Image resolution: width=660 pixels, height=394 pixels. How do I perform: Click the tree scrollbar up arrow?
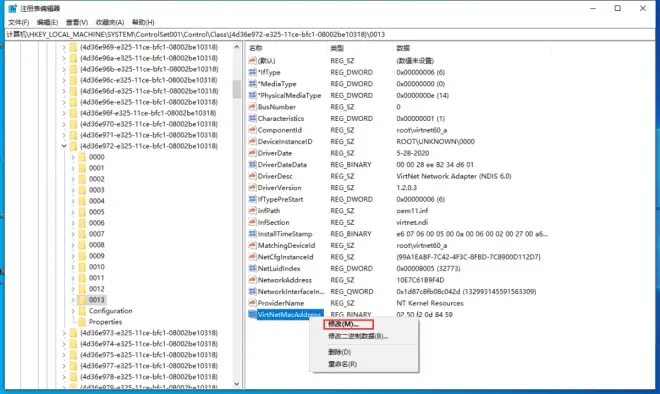(237, 47)
